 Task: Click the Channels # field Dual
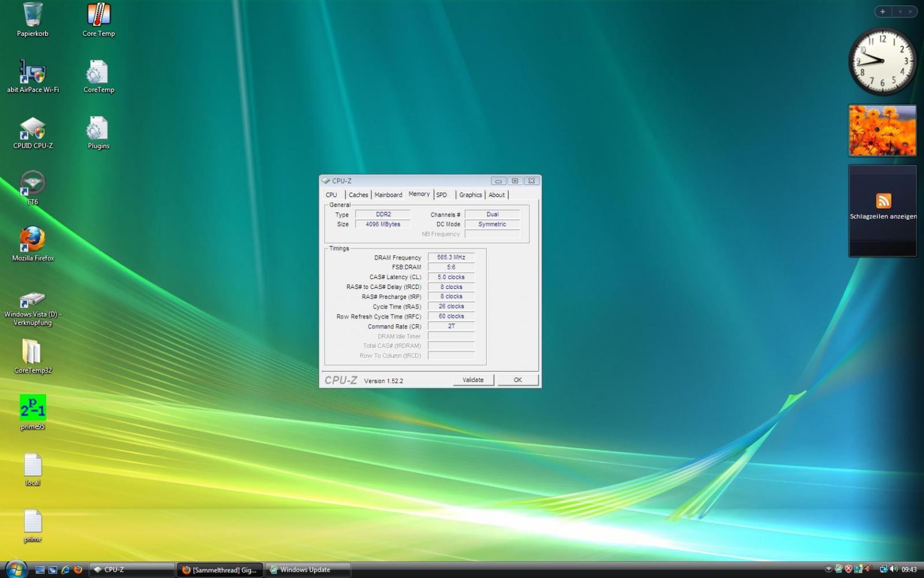click(x=492, y=214)
